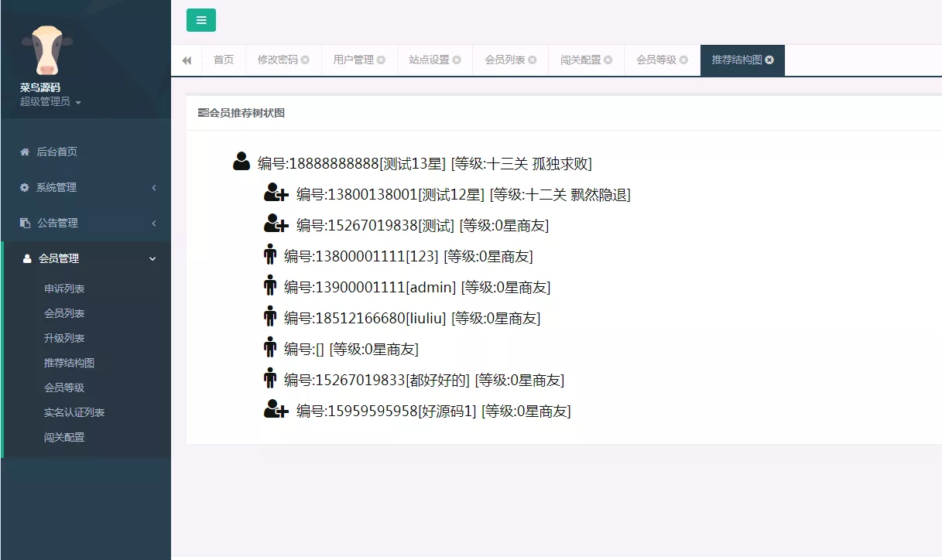Click the green hamburger menu icon

tap(200, 19)
